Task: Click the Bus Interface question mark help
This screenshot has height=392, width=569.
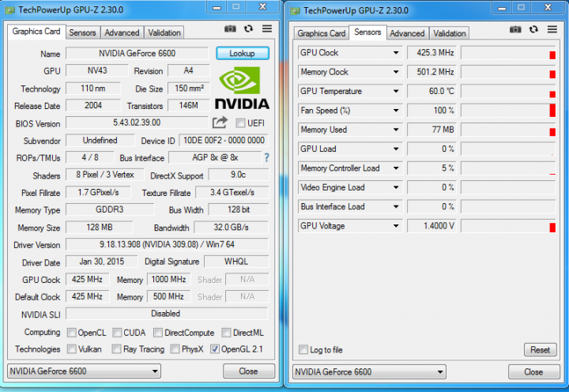Action: click(x=267, y=157)
